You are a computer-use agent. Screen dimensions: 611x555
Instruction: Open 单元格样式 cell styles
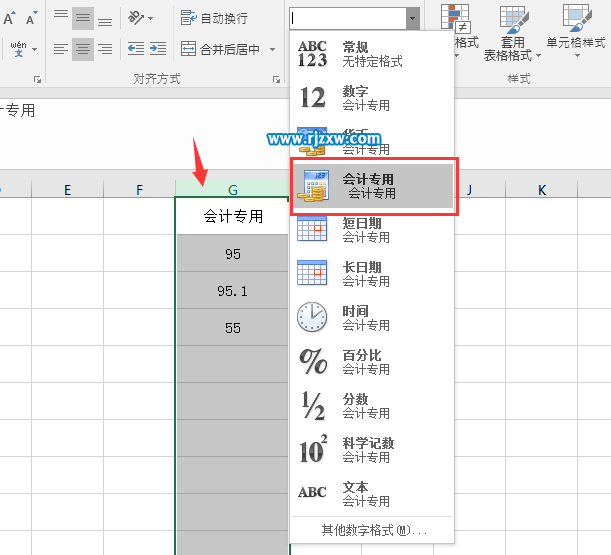(x=576, y=31)
